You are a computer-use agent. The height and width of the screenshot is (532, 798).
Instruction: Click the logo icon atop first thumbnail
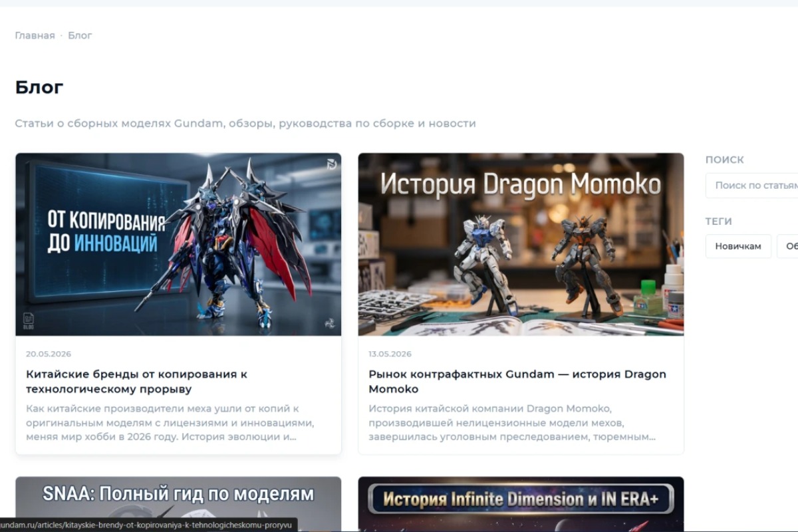pos(332,164)
